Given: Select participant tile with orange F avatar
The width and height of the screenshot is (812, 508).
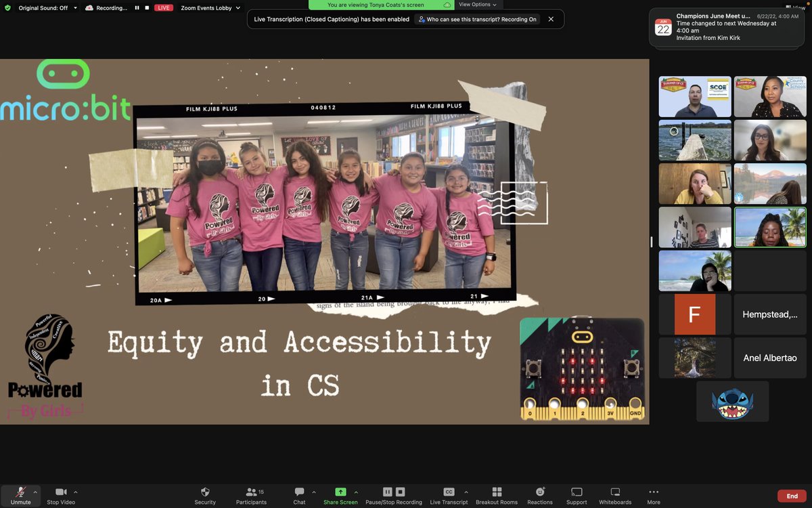Looking at the screenshot, I should point(695,314).
